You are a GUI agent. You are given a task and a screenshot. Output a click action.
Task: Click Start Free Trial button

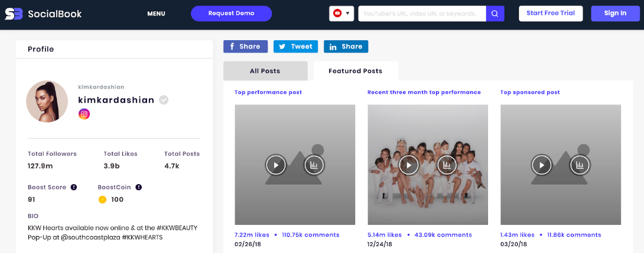[551, 14]
